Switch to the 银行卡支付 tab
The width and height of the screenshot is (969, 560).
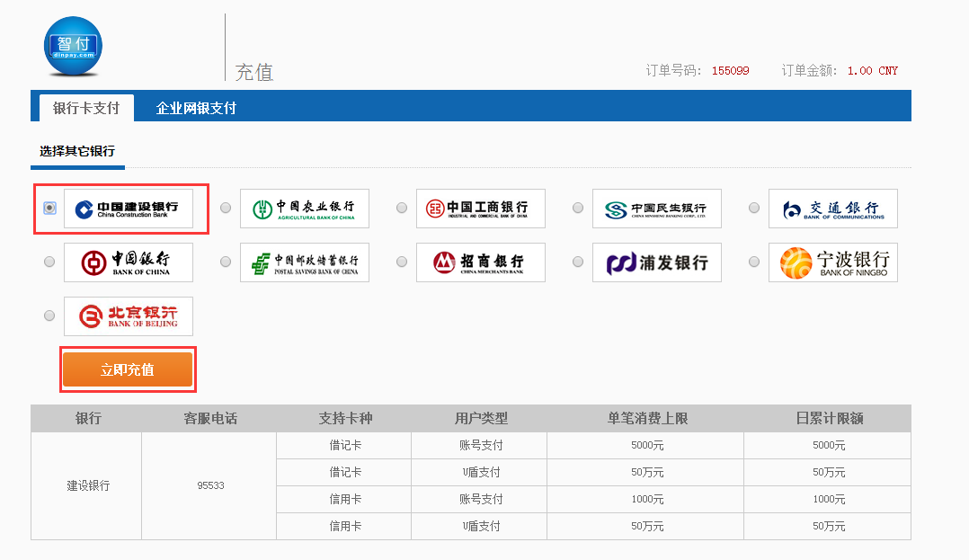[x=86, y=108]
